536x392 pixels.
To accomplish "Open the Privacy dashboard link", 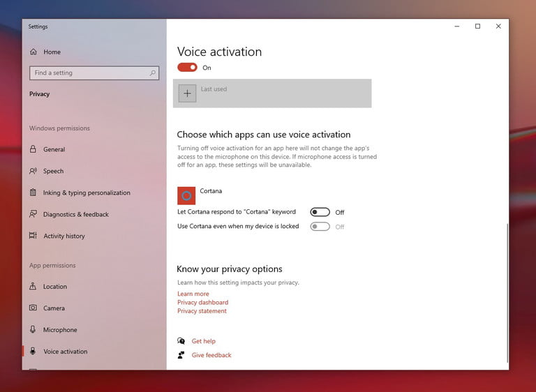I will (202, 303).
